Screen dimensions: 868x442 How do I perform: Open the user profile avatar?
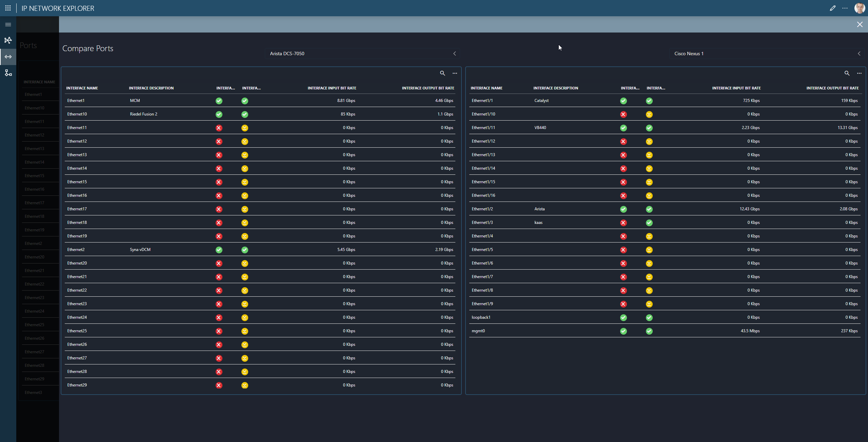[x=860, y=8]
